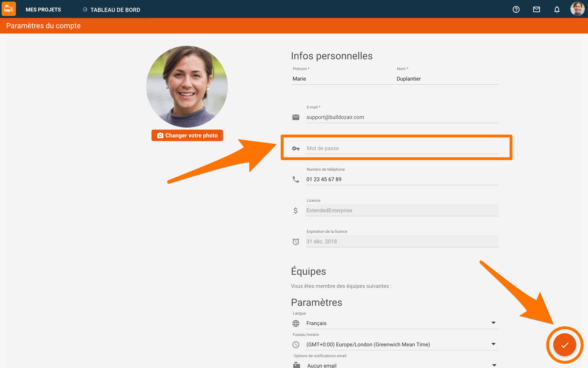
Task: Open the MES PROJETS menu
Action: (43, 10)
